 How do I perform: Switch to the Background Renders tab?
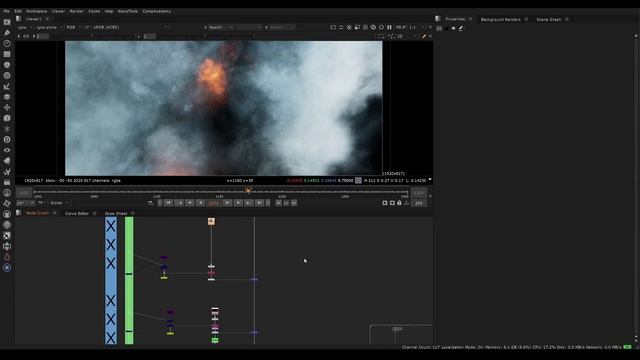tap(500, 19)
